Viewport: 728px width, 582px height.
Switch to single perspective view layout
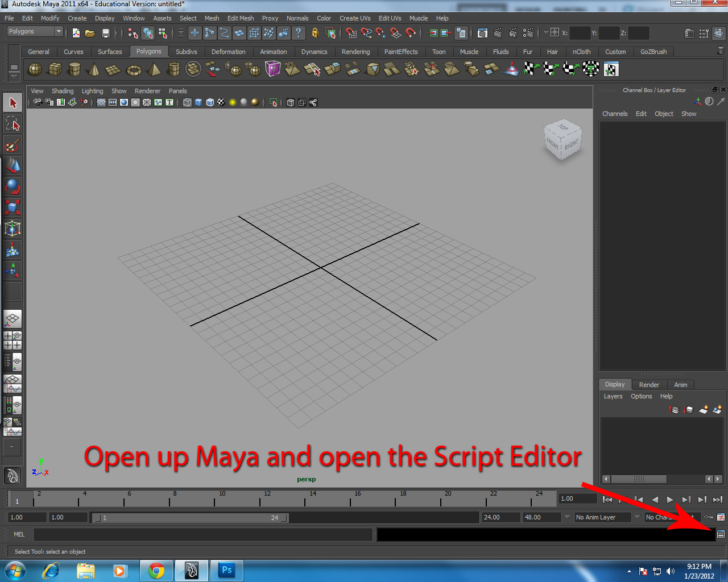13,319
